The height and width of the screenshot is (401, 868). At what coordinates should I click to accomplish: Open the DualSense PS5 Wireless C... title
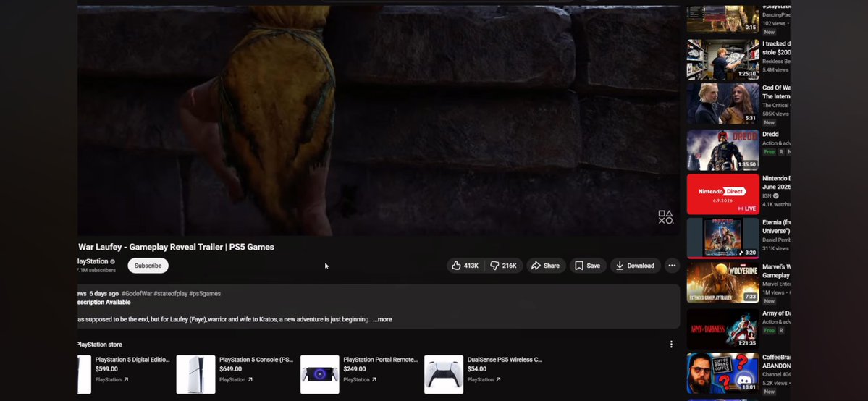tap(505, 360)
